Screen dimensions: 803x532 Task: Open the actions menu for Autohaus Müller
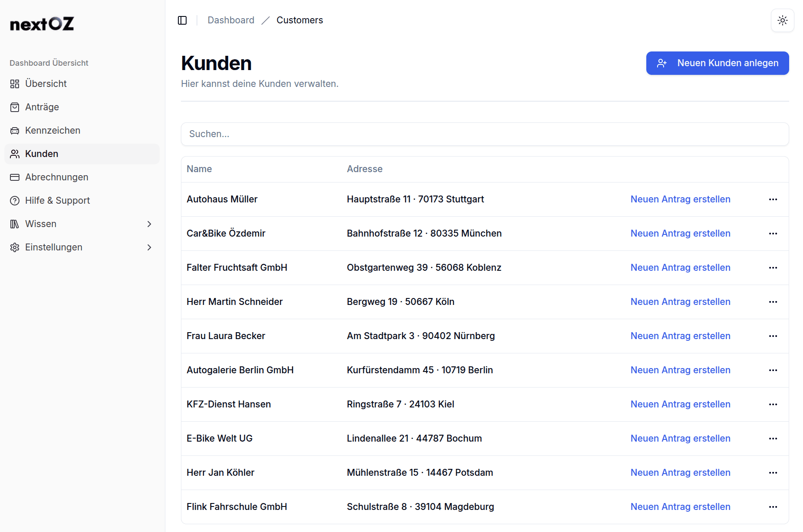click(773, 199)
